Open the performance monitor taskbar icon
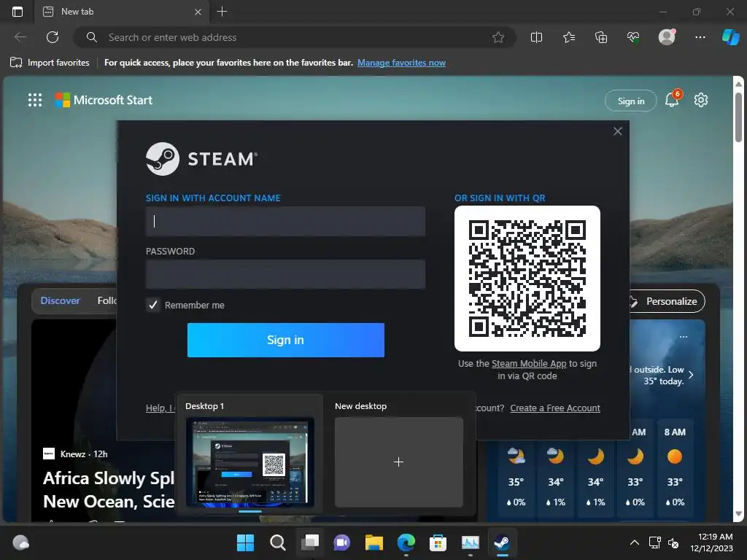Screen dimensions: 747x560 (471, 542)
